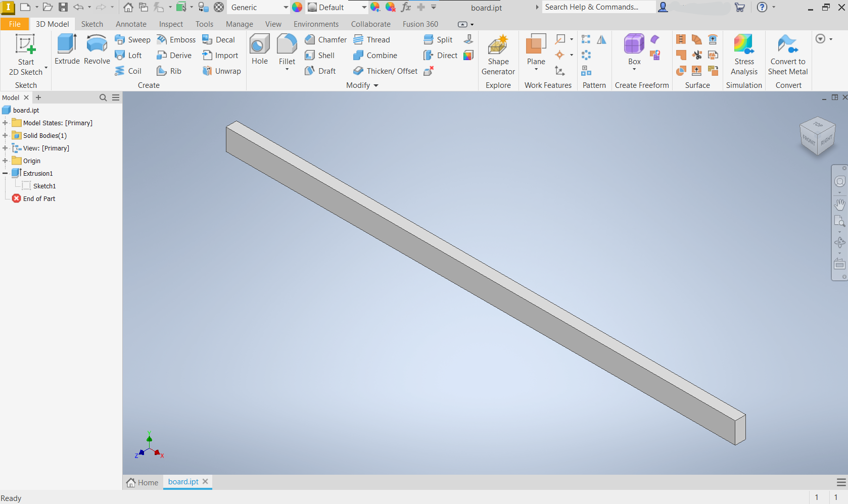
Task: Click the ViewCube in the viewport
Action: [817, 135]
